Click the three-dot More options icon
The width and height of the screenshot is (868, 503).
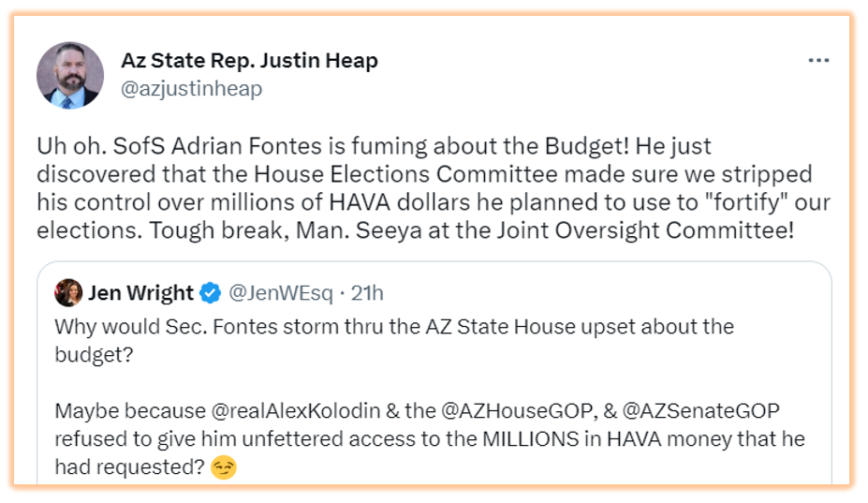pos(818,61)
